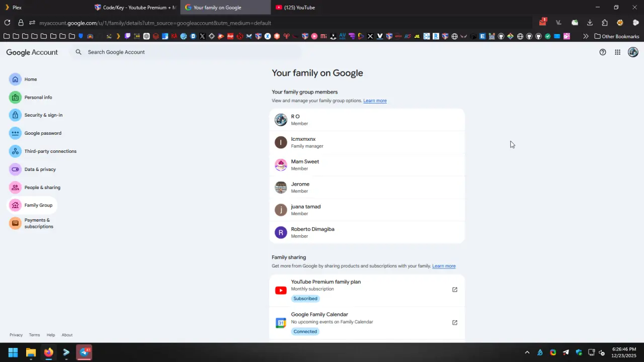Switch to Code/Key Youtube Premium tab
644x362 pixels.
[x=135, y=8]
